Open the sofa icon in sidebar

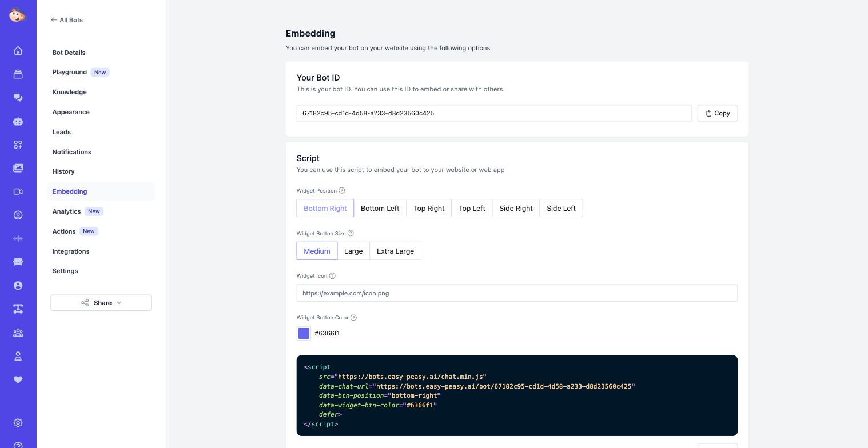(18, 262)
